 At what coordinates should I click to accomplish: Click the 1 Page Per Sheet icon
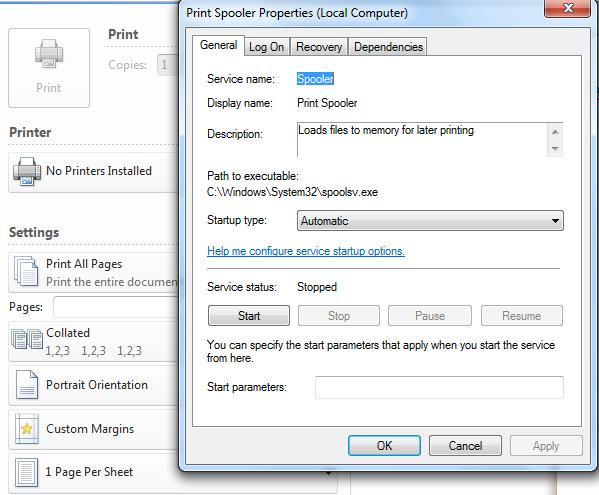tap(27, 472)
